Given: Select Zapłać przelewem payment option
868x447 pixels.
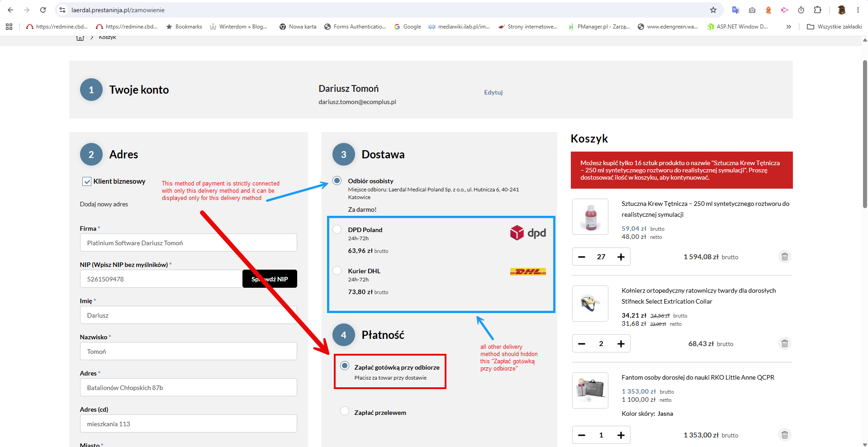Looking at the screenshot, I should click(345, 411).
